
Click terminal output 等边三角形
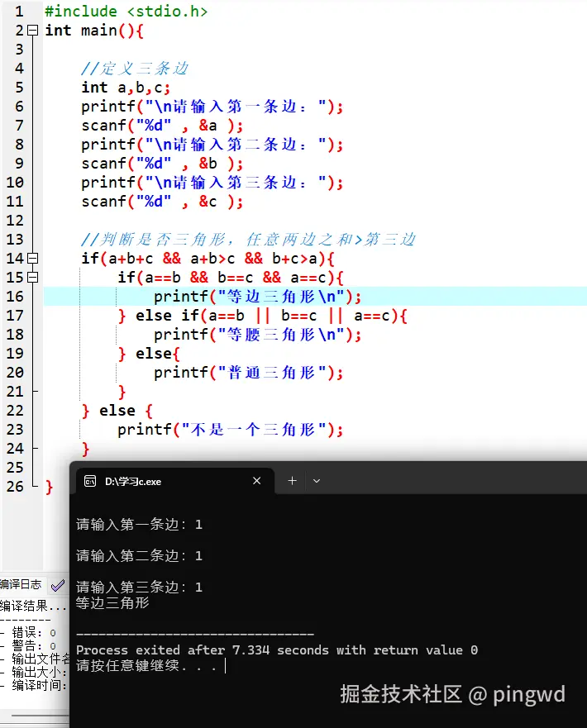(112, 602)
